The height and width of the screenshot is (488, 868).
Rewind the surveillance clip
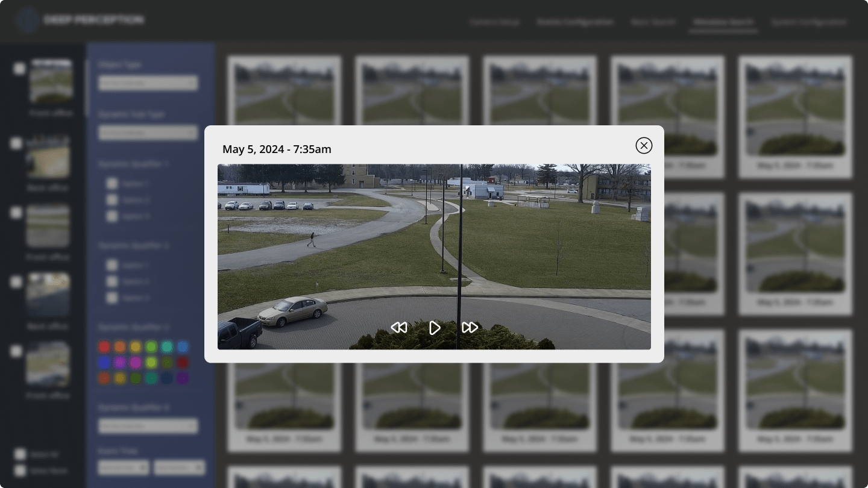399,328
